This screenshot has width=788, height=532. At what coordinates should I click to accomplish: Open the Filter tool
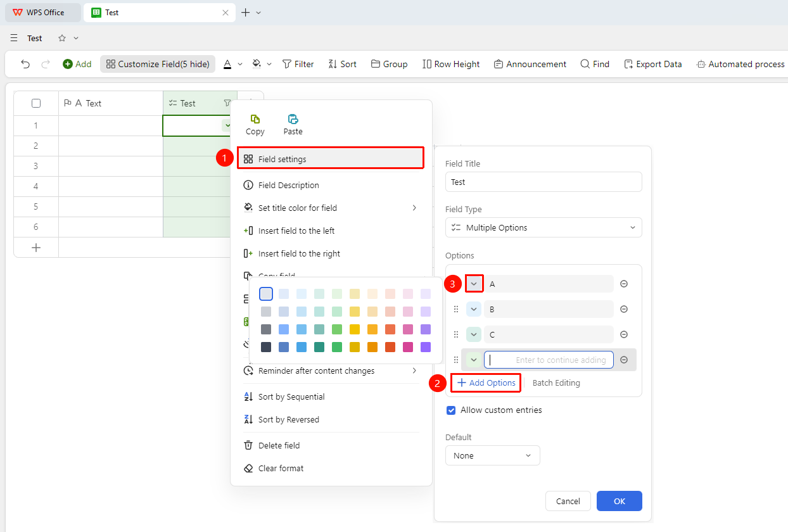pyautogui.click(x=298, y=64)
